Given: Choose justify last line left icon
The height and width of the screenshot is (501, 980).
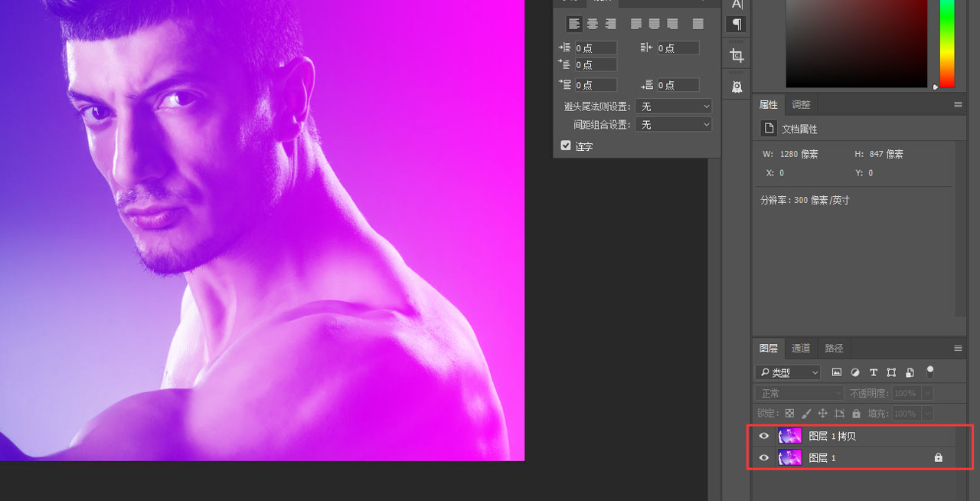Looking at the screenshot, I should pyautogui.click(x=636, y=24).
